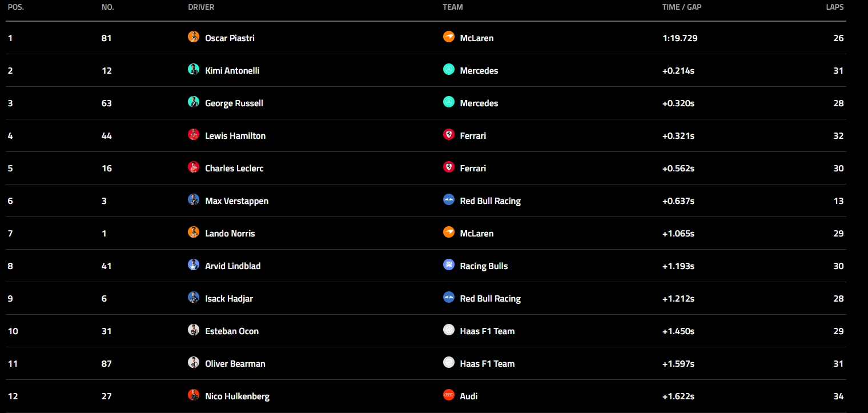The width and height of the screenshot is (868, 413).
Task: Click Lando Norris's driver avatar icon
Action: tap(194, 232)
